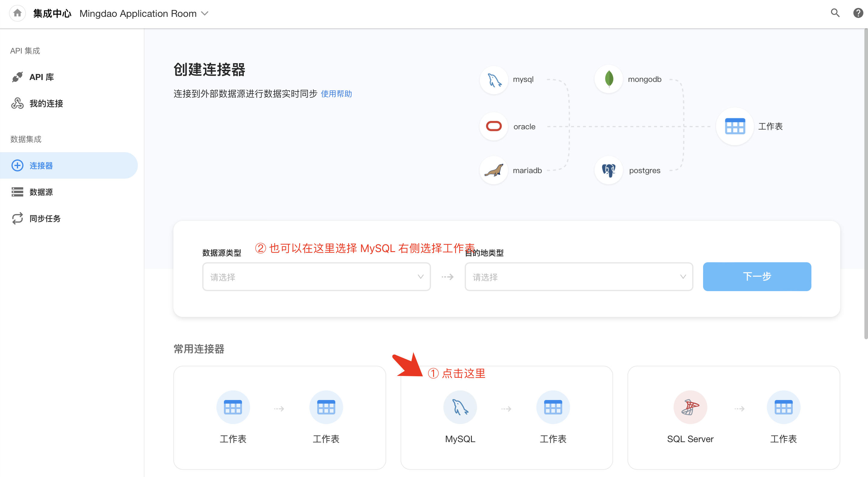Click the vertical scrollbar on right edge

[x=865, y=183]
